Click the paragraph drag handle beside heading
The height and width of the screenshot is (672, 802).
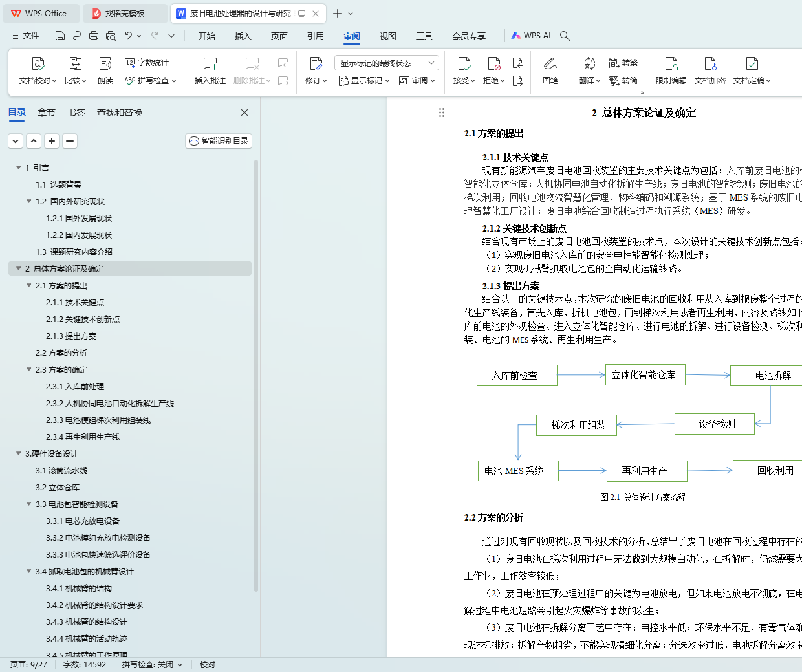point(442,113)
